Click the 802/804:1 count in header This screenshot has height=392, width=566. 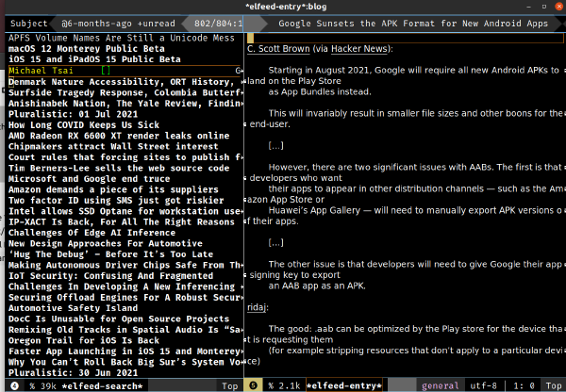click(219, 24)
